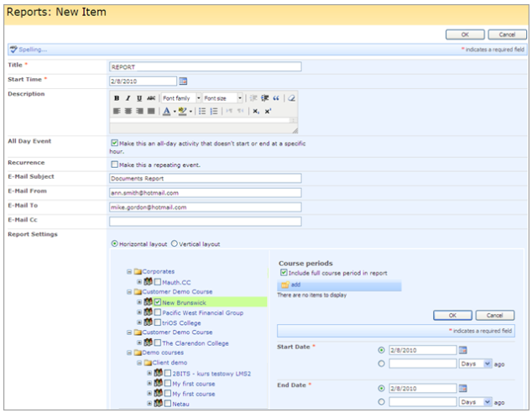Collapse the Demo courses tree node
532x413 pixels.
(x=129, y=353)
